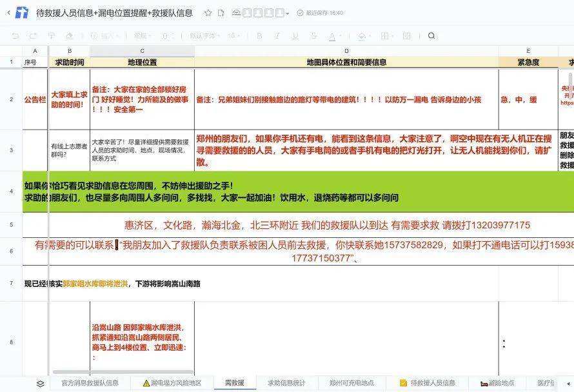Viewport: 574px width, 392px height.
Task: Expand the collaborator avatars dropdown arrow
Action: click(288, 14)
